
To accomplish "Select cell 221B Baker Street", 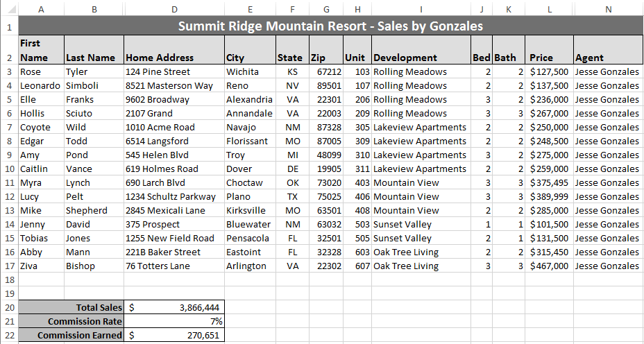I will click(x=174, y=252).
